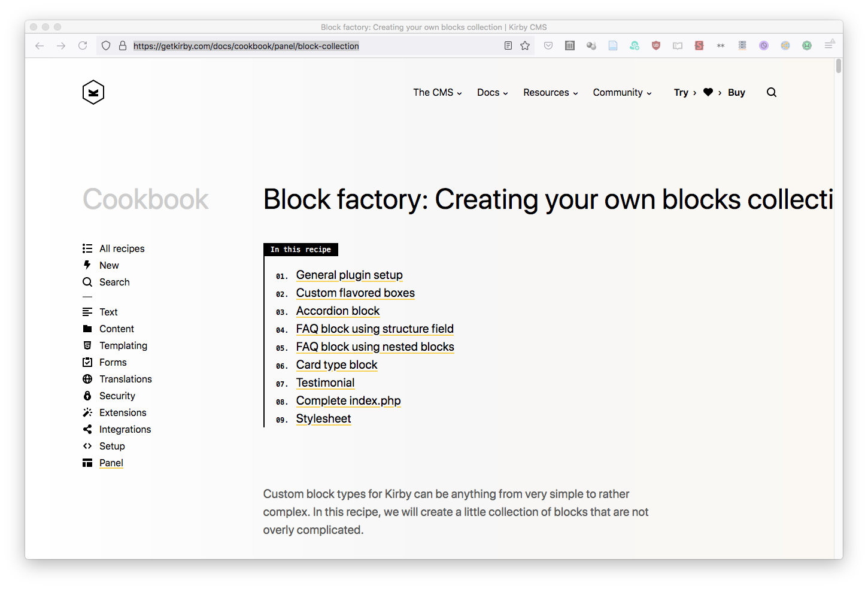This screenshot has width=868, height=589.
Task: Click the heart icon in navigation
Action: [x=708, y=92]
